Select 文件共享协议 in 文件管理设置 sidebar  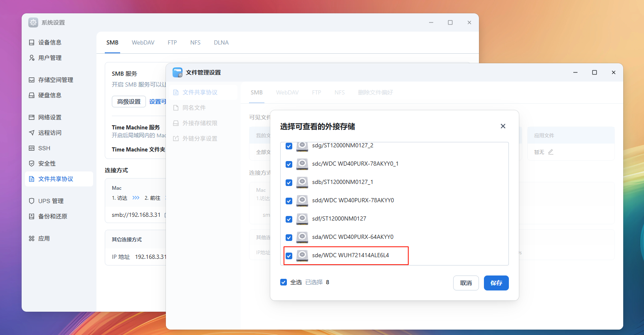203,92
